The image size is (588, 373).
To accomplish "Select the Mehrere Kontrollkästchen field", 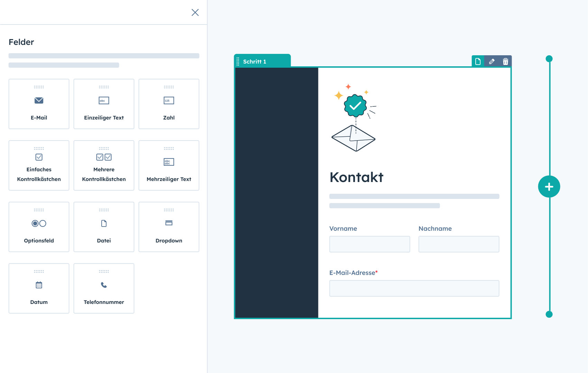I will tap(104, 165).
